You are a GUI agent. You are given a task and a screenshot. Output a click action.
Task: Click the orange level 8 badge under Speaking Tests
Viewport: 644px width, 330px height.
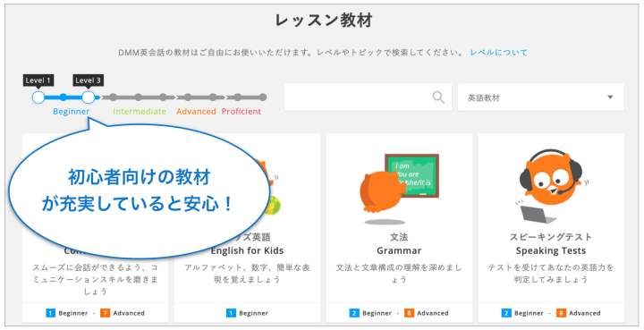(x=561, y=313)
